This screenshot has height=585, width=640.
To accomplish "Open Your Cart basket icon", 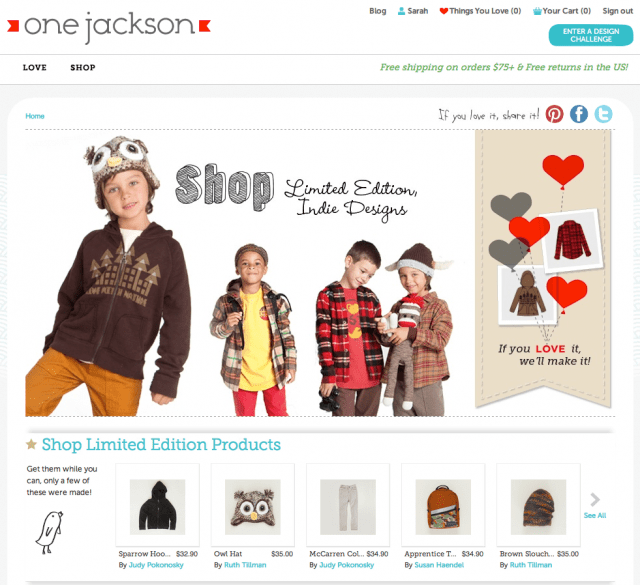I will click(537, 11).
